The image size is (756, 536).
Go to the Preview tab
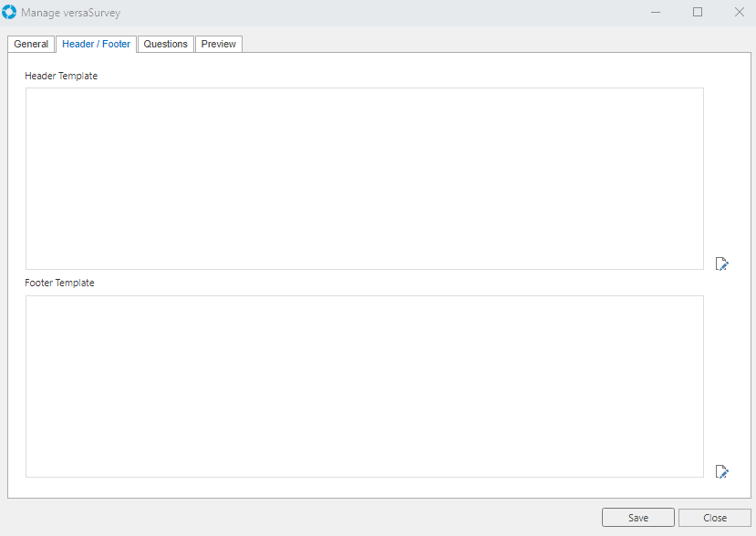218,44
